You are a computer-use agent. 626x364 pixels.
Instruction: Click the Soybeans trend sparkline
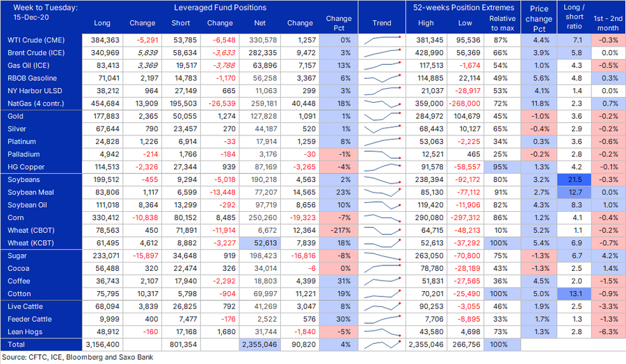click(x=382, y=179)
